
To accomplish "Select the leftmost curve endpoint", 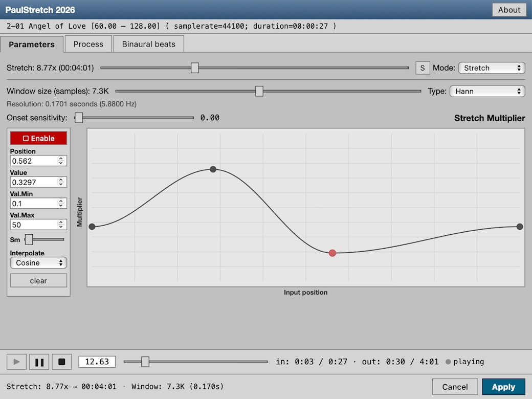I will click(92, 227).
